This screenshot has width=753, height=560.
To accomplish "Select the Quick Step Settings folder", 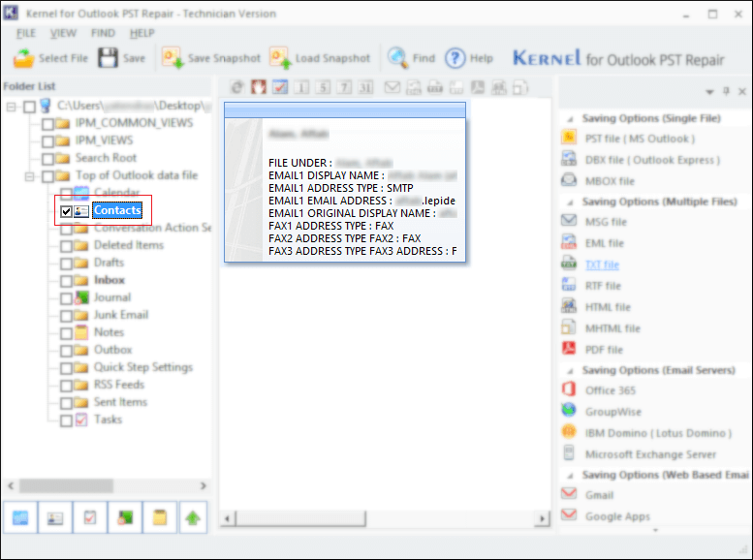I will pyautogui.click(x=143, y=367).
